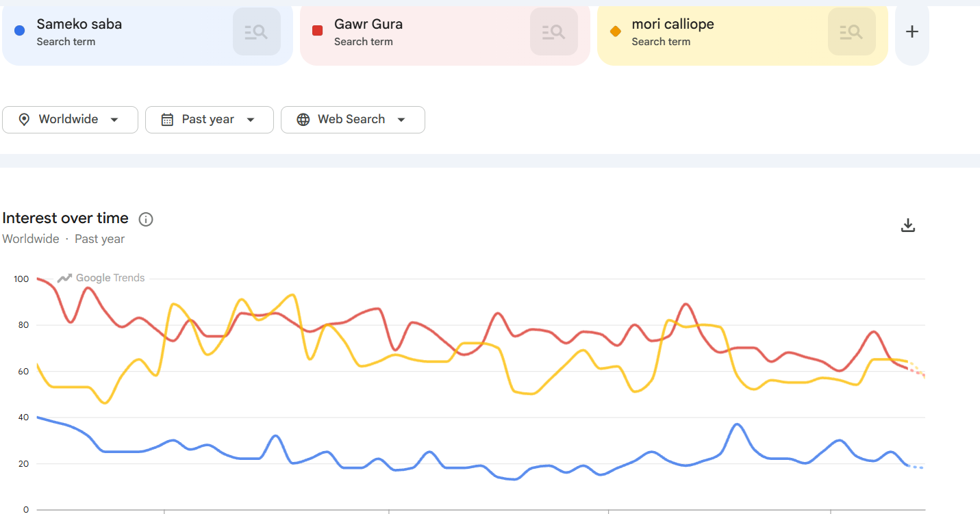980x514 pixels.
Task: Click the location pin icon in Worldwide filter
Action: (24, 120)
